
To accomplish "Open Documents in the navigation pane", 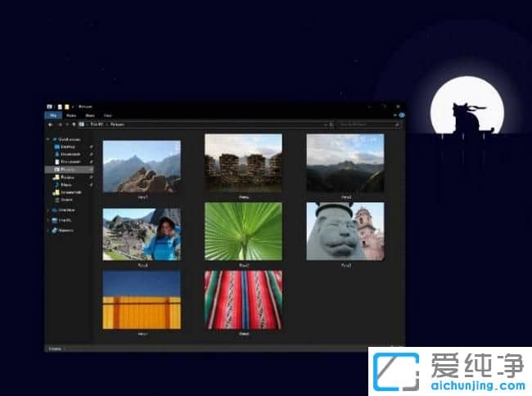I will pos(70,162).
